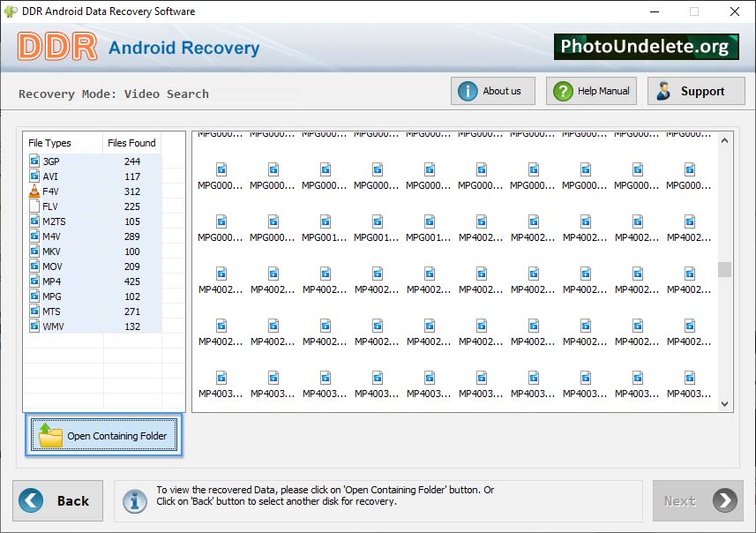Select the WMV row label
Viewport: 756px width, 533px height.
(53, 327)
